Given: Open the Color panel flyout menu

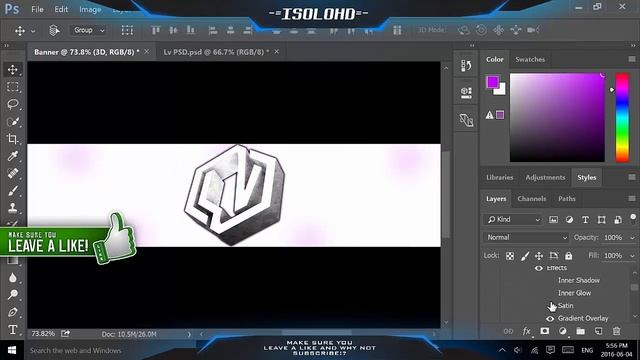Looking at the screenshot, I should [632, 59].
